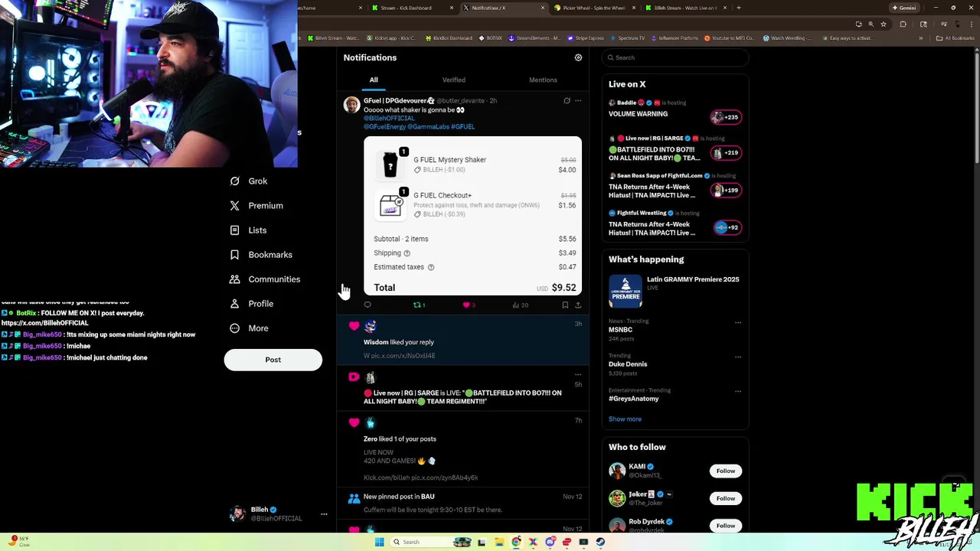Reply to the GFuel DPGdevourer post
Screen dimensions: 980x551
367,305
